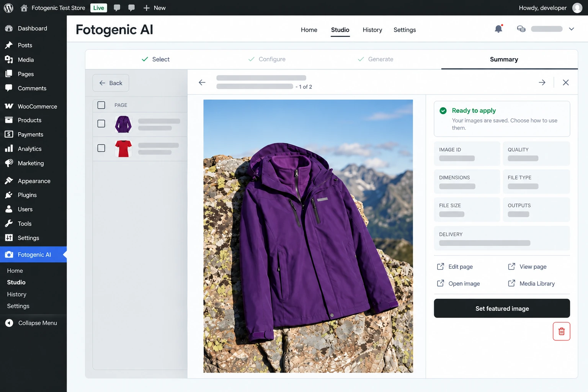The width and height of the screenshot is (588, 392).
Task: Click the Fotogenic AI title heading
Action: [114, 29]
